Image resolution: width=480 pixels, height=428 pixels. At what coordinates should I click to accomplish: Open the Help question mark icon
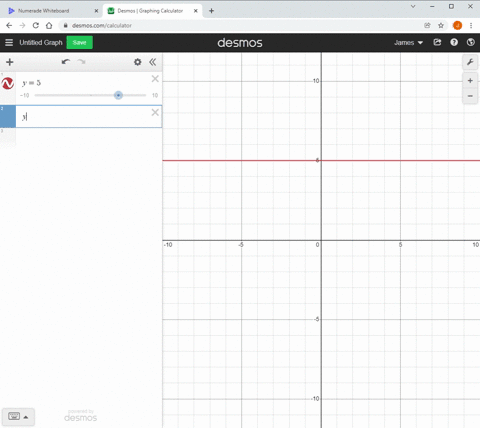(454, 42)
